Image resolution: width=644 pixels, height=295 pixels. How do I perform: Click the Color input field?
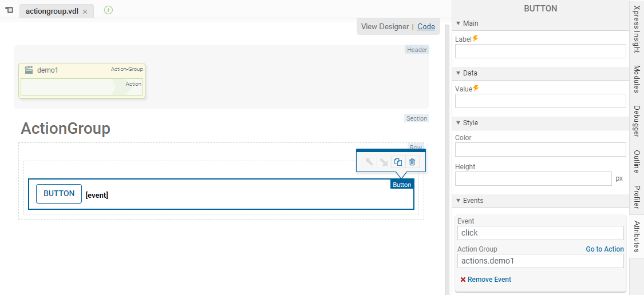[x=540, y=150]
